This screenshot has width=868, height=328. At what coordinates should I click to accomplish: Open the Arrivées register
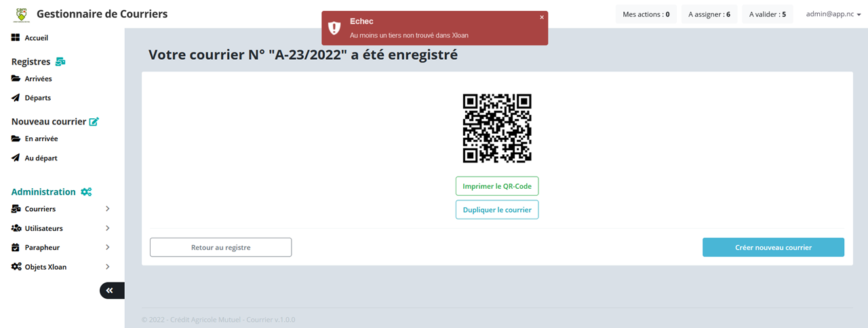click(x=38, y=79)
